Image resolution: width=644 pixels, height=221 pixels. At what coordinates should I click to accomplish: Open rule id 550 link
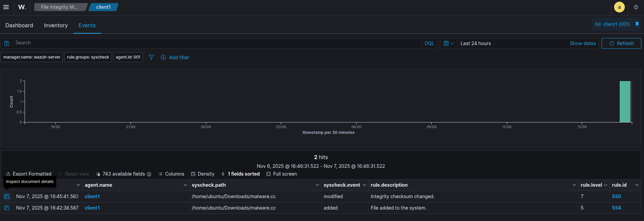[616, 196]
